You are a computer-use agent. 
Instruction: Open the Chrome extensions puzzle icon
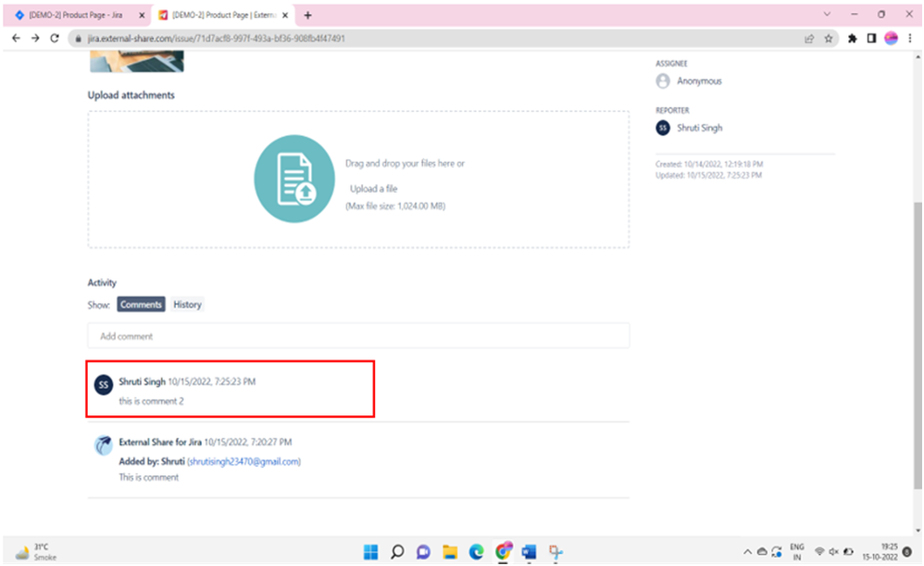click(x=852, y=38)
